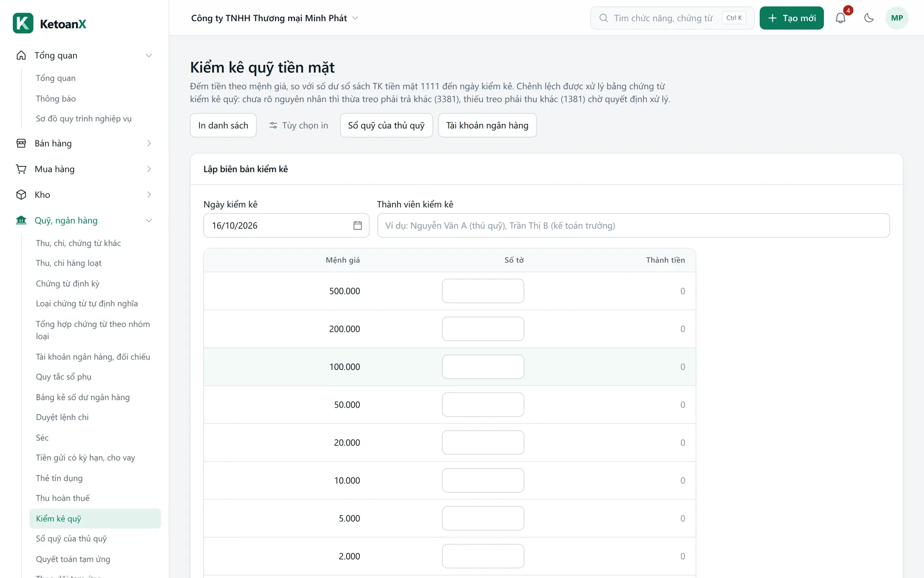924x578 pixels.
Task: Collapse the Tổng quan section chevron
Action: click(149, 55)
